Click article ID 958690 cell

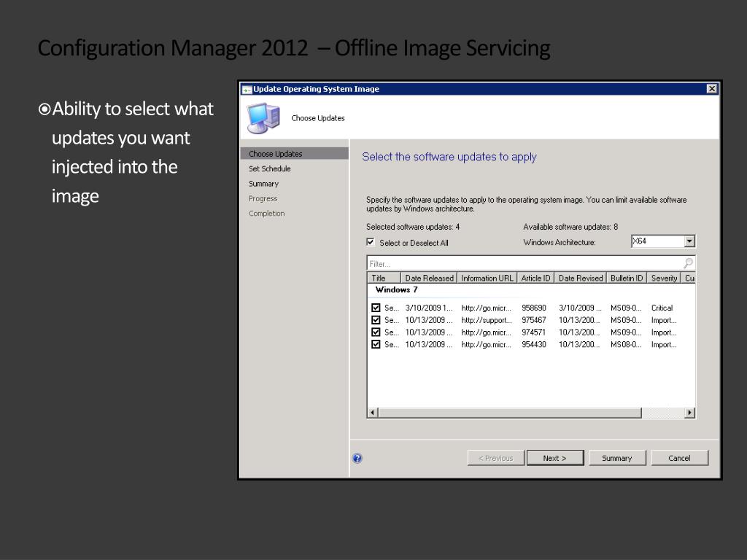tap(533, 308)
